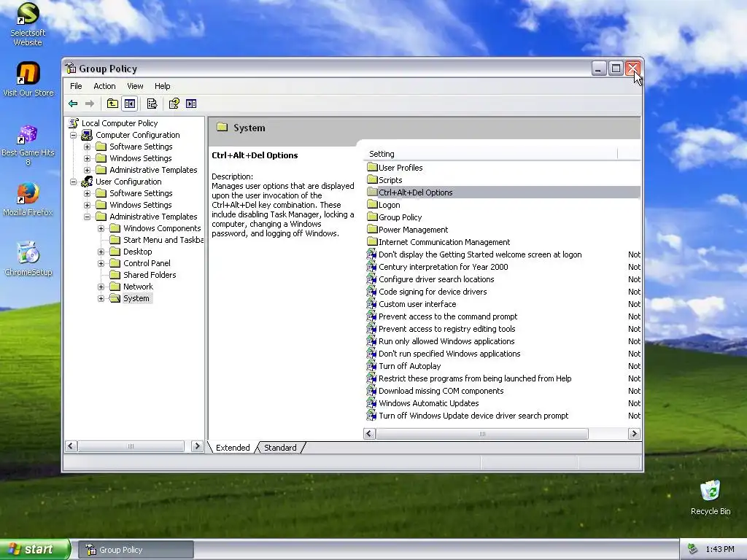The image size is (747, 560).
Task: Open the View menu
Action: pyautogui.click(x=135, y=86)
